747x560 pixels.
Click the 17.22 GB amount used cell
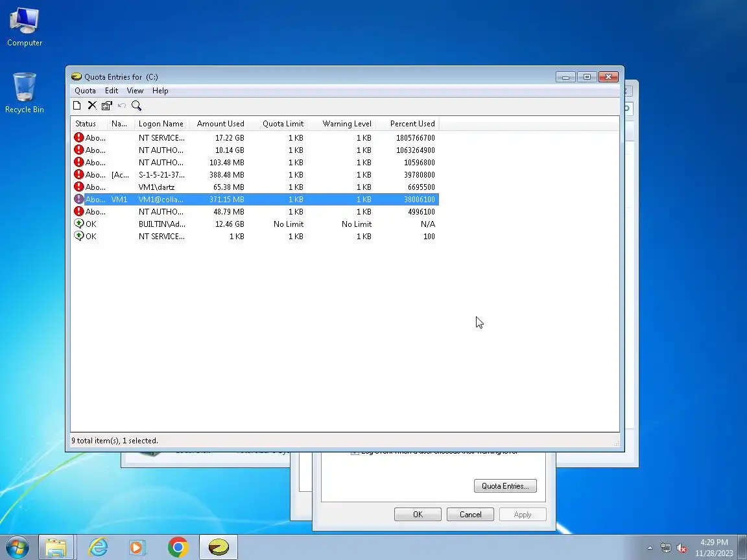click(x=230, y=137)
